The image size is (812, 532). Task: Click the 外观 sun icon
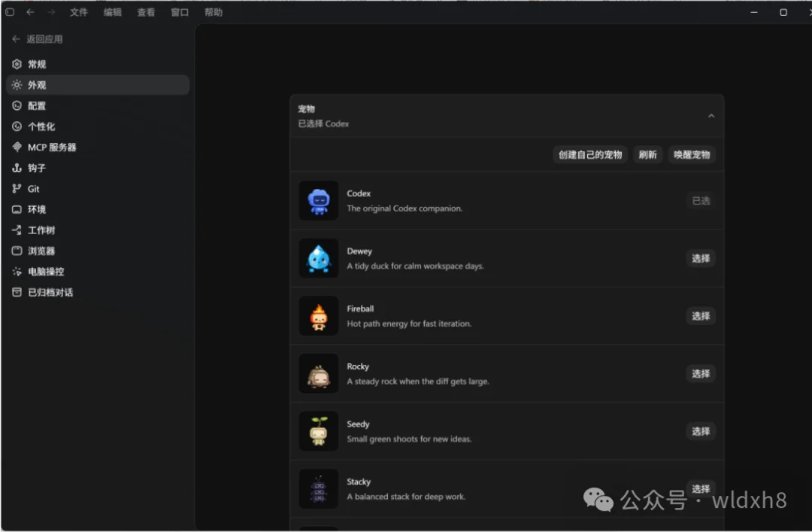[x=17, y=85]
